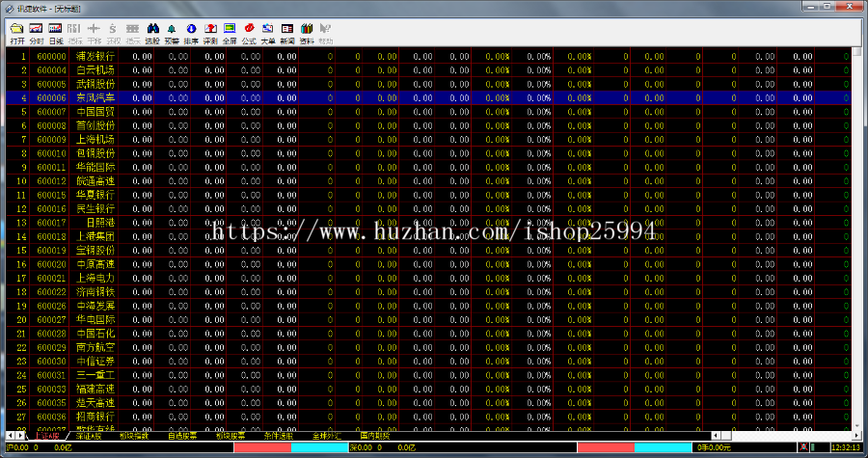The height and width of the screenshot is (458, 868).
Task: Click horizontal scrollbar left arrow
Action: 716,436
